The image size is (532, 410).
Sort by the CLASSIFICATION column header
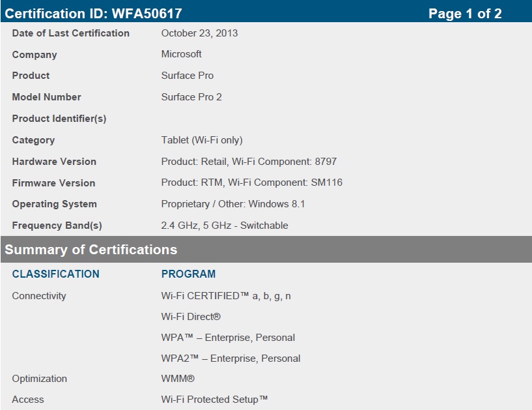tap(55, 274)
